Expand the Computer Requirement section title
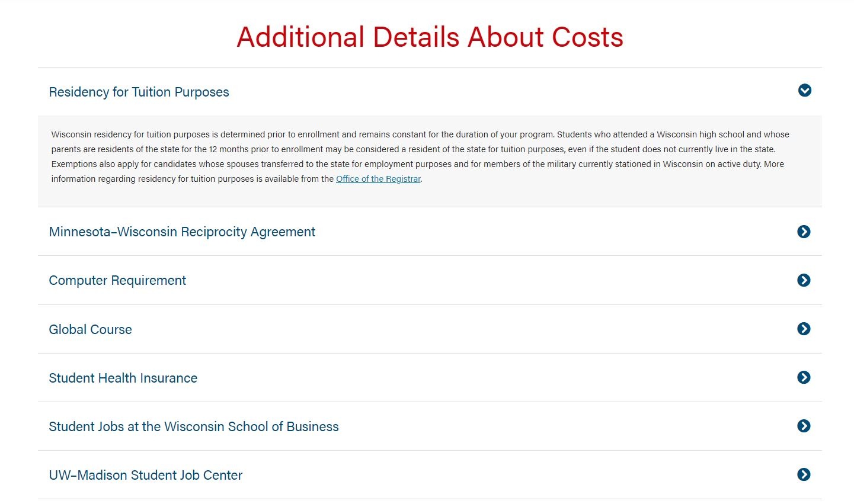 117,280
